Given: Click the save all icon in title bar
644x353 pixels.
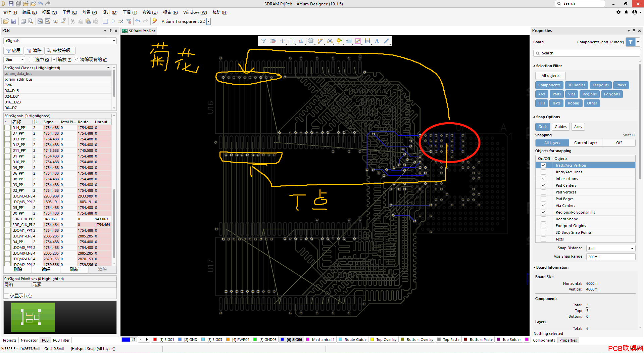Looking at the screenshot, I should (18, 4).
